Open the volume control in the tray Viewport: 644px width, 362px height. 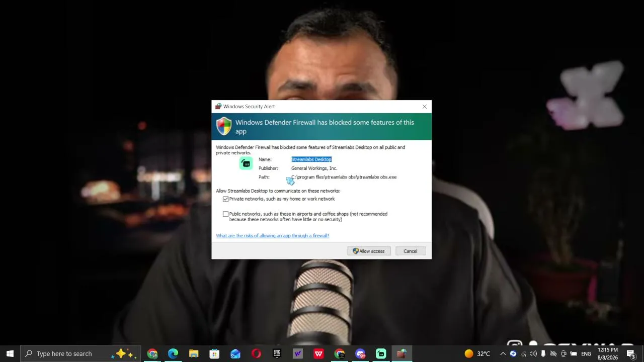(x=533, y=353)
